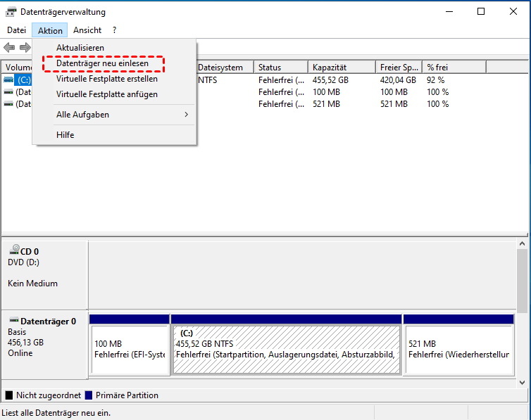Minimize the Datenträgerverwaltung window

click(x=449, y=11)
